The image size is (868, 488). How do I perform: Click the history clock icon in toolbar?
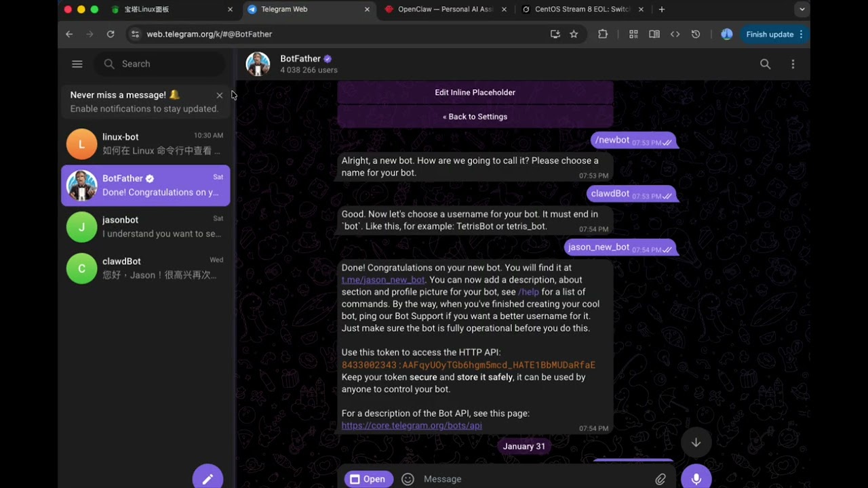696,34
